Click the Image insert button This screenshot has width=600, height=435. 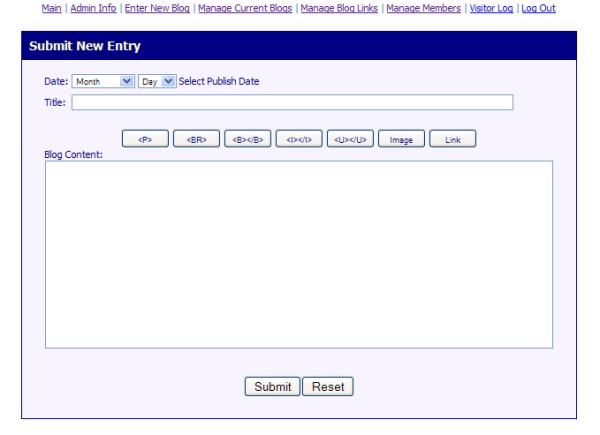coord(402,140)
